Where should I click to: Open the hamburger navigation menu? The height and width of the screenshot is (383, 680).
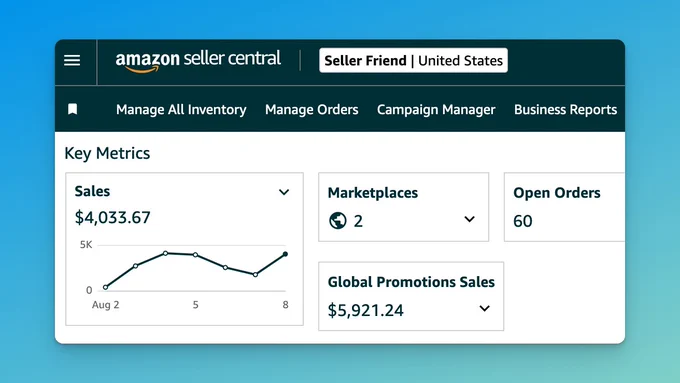[x=72, y=60]
